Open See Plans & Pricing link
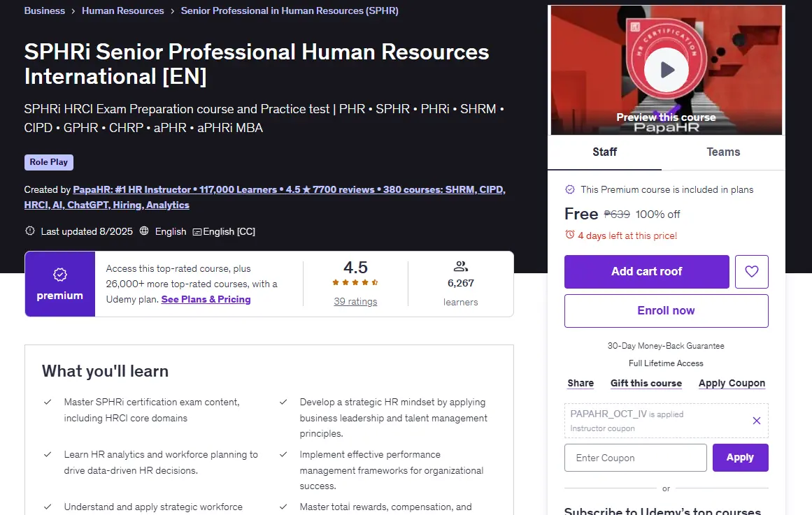The height and width of the screenshot is (515, 812). [x=206, y=299]
